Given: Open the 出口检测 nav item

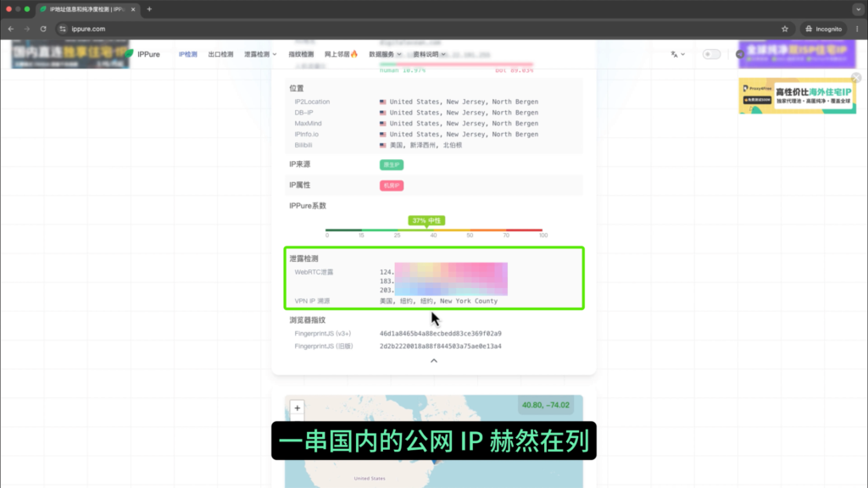Looking at the screenshot, I should [x=220, y=54].
